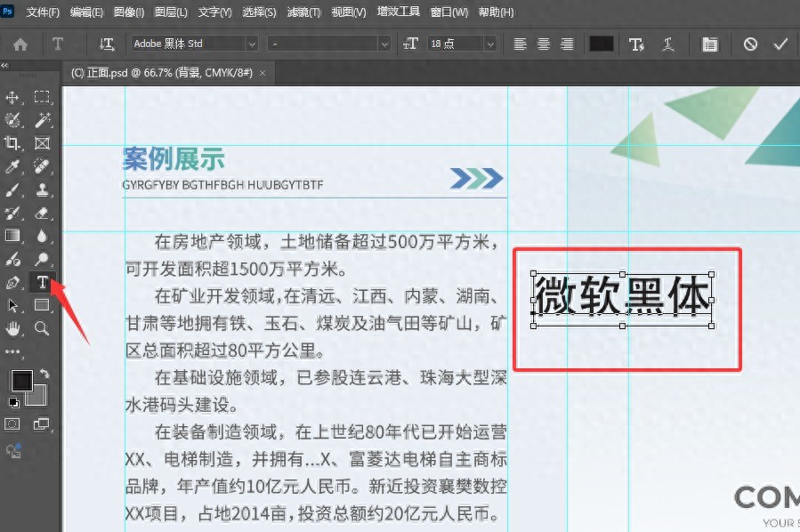Open the 选择(S) menu
The width and height of the screenshot is (800, 532).
pyautogui.click(x=259, y=12)
